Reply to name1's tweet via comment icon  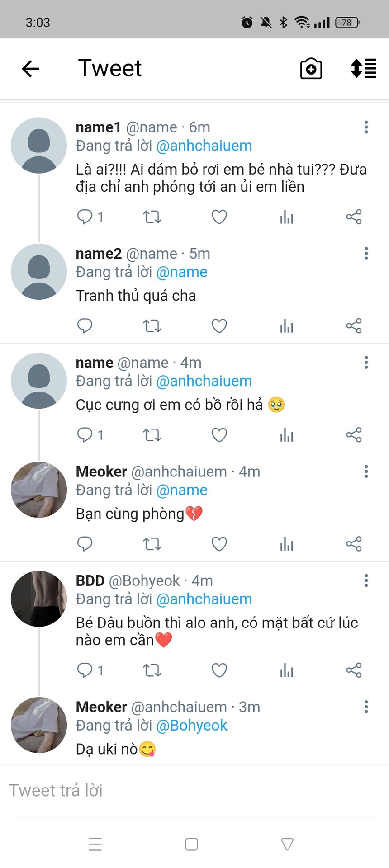tap(85, 217)
